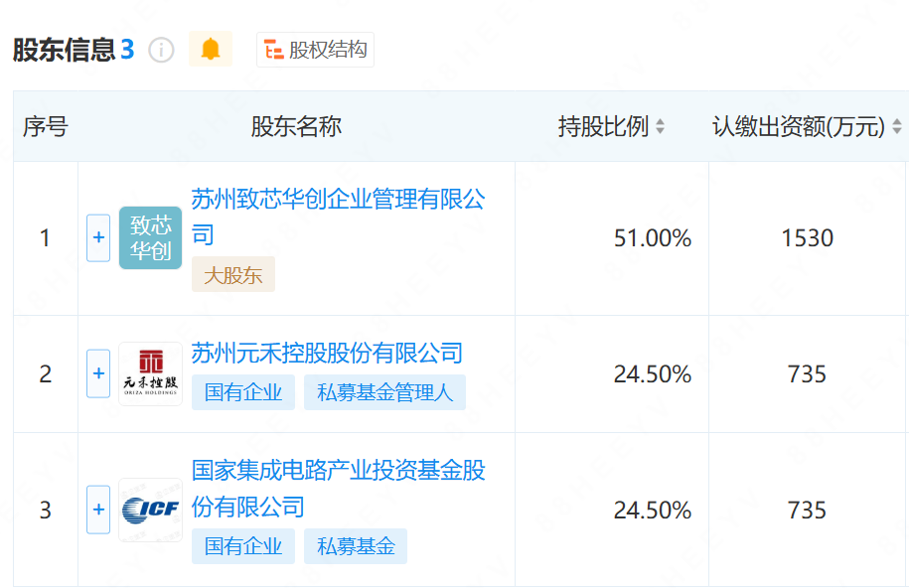Click the 股东名称 column header
This screenshot has height=588, width=909.
pos(296,126)
